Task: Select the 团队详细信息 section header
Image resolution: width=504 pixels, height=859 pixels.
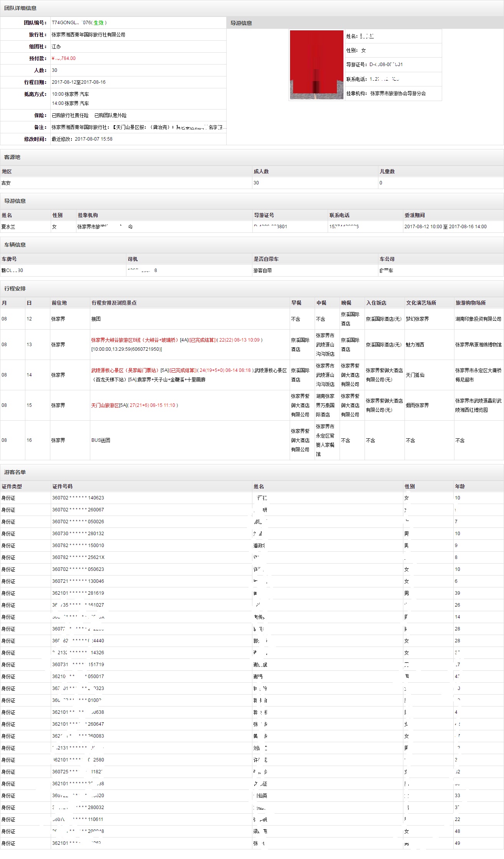Action: [x=20, y=8]
